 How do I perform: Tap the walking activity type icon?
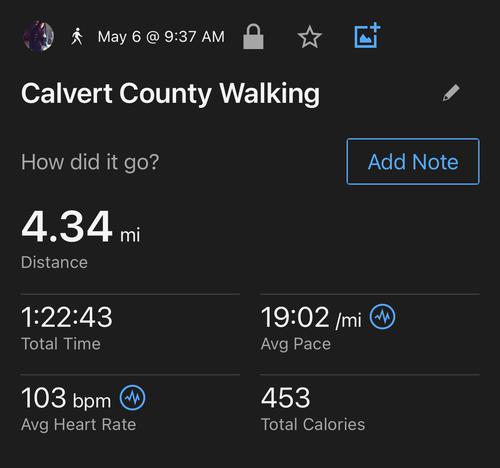(77, 37)
